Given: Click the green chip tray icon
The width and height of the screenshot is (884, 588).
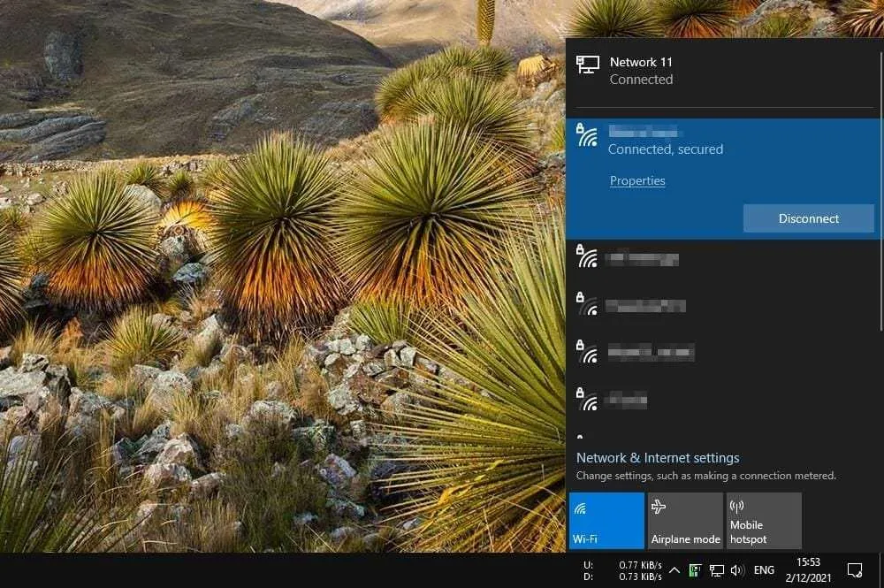Looking at the screenshot, I should (695, 570).
